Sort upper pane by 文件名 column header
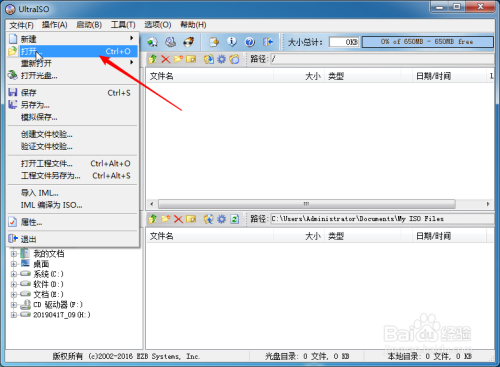Viewport: 500px width, 367px height. tap(210, 76)
